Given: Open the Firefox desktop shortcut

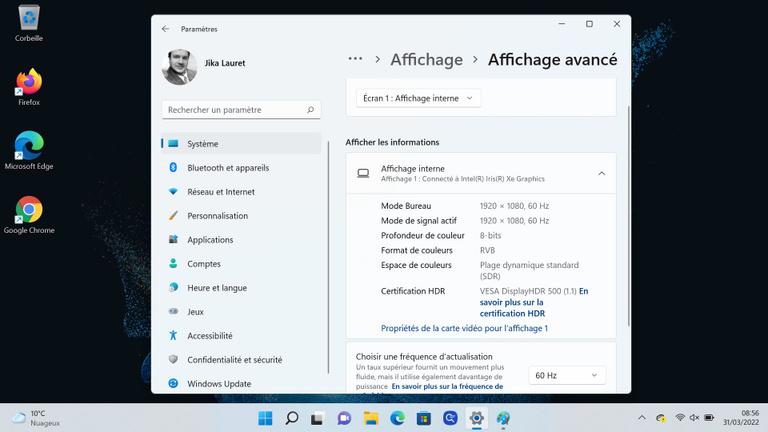Looking at the screenshot, I should tap(29, 87).
